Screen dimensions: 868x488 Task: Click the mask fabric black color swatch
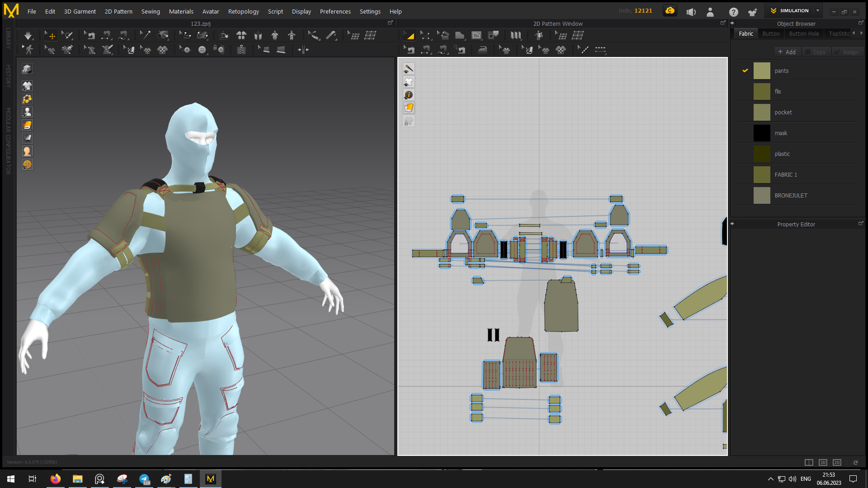click(761, 133)
